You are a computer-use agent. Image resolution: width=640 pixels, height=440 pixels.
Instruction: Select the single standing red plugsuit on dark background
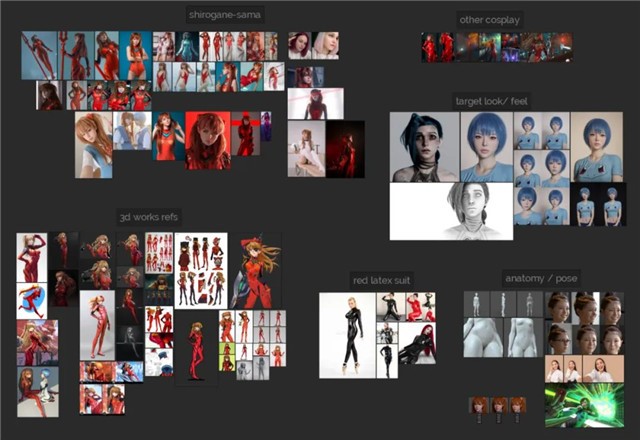coord(196,348)
